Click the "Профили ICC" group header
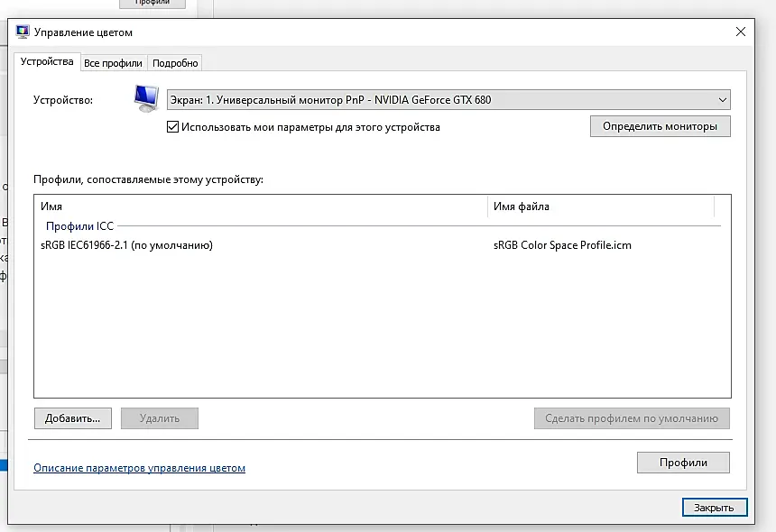The width and height of the screenshot is (776, 532). 79,226
